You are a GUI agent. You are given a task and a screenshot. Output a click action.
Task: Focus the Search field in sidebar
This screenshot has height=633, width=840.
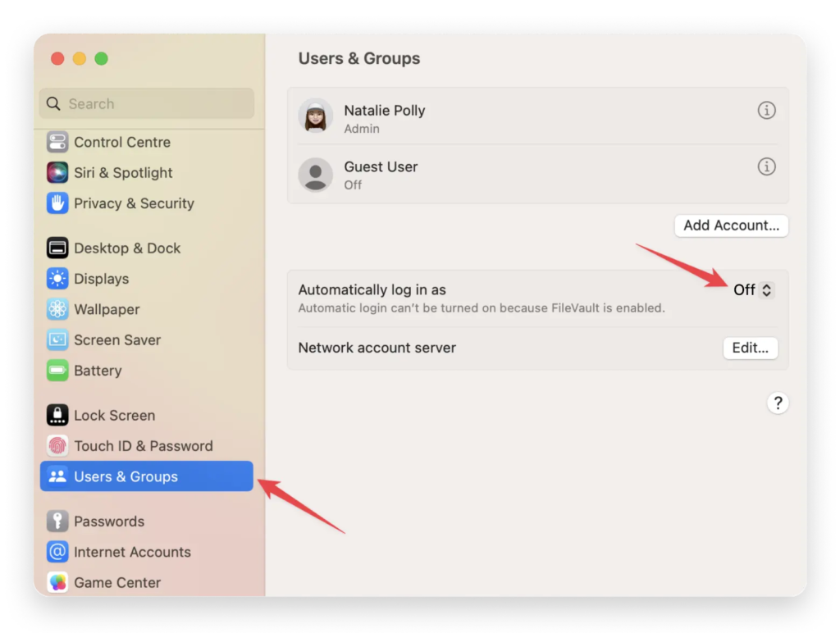[x=146, y=103]
